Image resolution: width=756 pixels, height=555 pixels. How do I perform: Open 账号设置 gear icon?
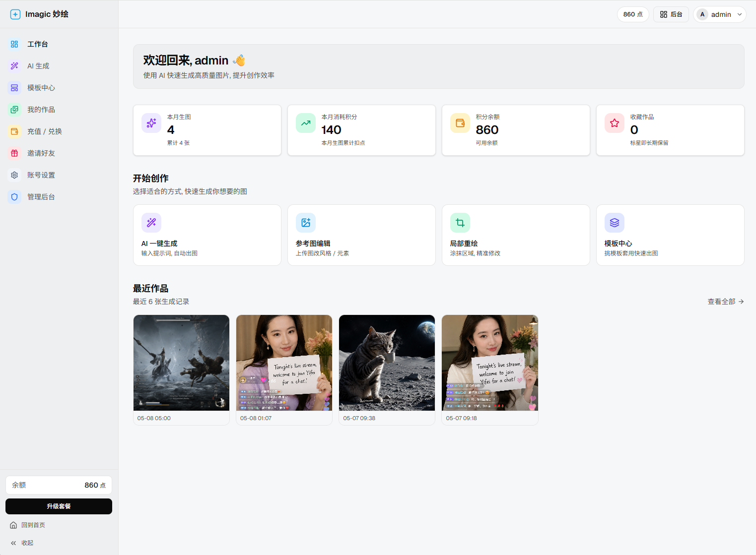tap(14, 175)
